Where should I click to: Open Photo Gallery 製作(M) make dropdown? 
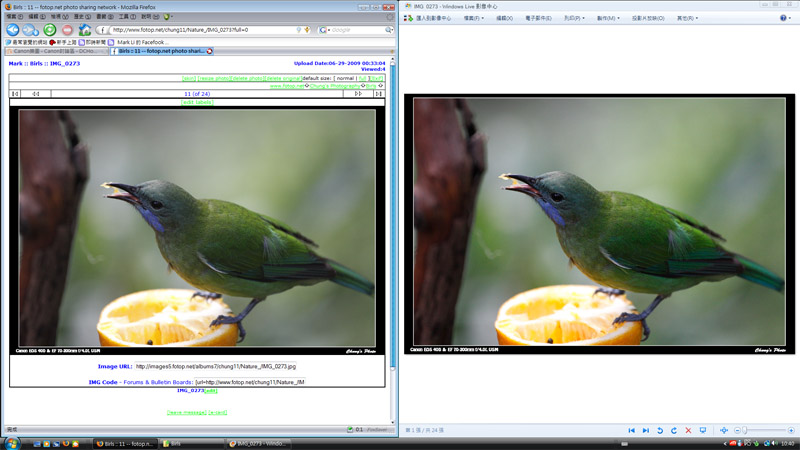tap(608, 18)
